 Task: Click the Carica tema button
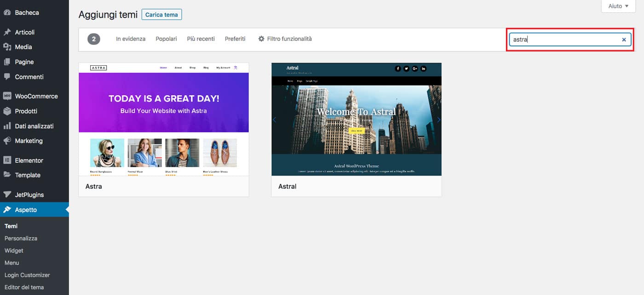point(161,15)
